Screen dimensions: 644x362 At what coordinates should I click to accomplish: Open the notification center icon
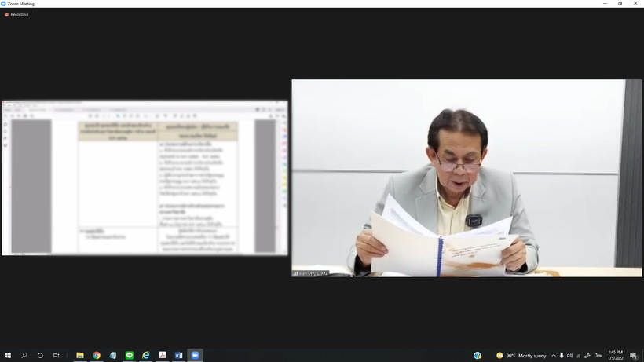633,355
